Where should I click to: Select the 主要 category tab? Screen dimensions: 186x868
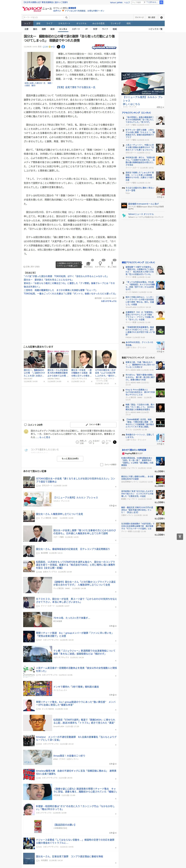[26, 29]
